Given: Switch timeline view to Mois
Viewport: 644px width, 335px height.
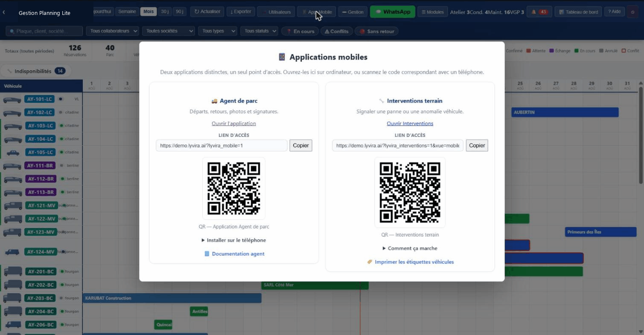Looking at the screenshot, I should [x=149, y=12].
